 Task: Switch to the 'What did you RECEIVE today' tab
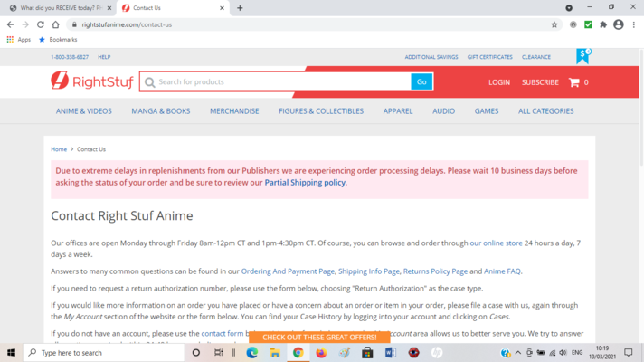(59, 8)
